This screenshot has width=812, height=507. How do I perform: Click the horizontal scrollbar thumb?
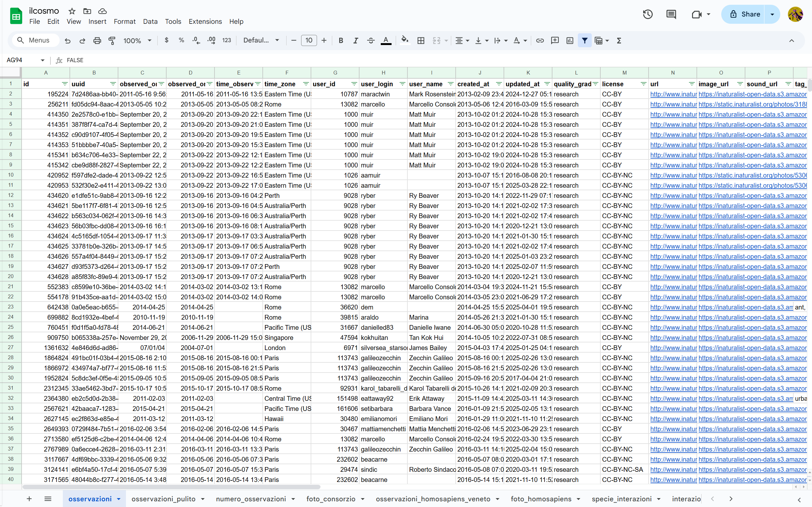tap(171, 487)
